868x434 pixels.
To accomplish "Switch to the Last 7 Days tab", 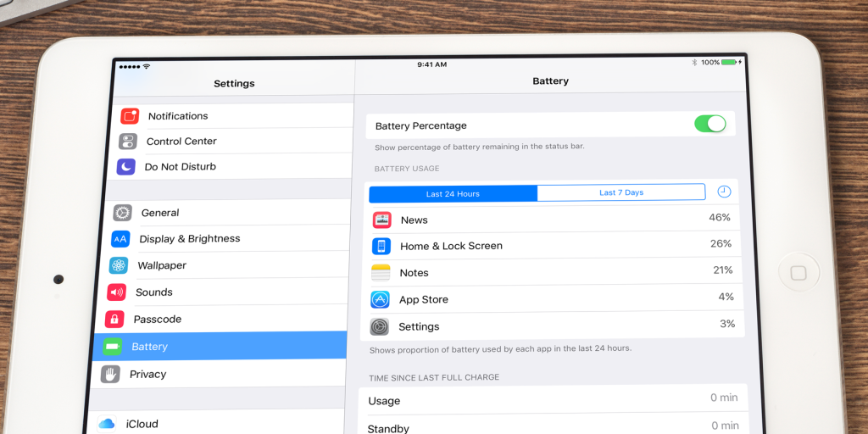I will pos(621,192).
